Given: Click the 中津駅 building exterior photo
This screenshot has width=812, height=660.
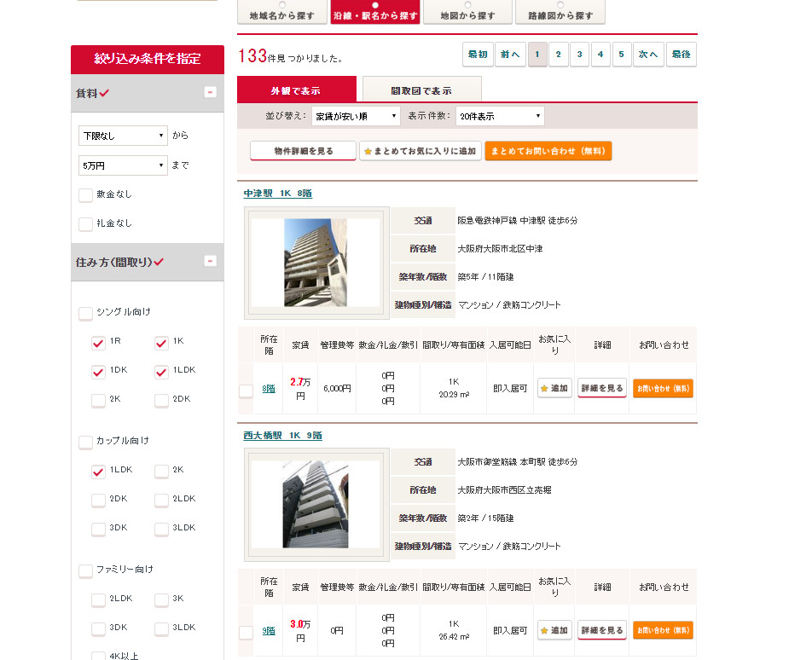Looking at the screenshot, I should (316, 262).
